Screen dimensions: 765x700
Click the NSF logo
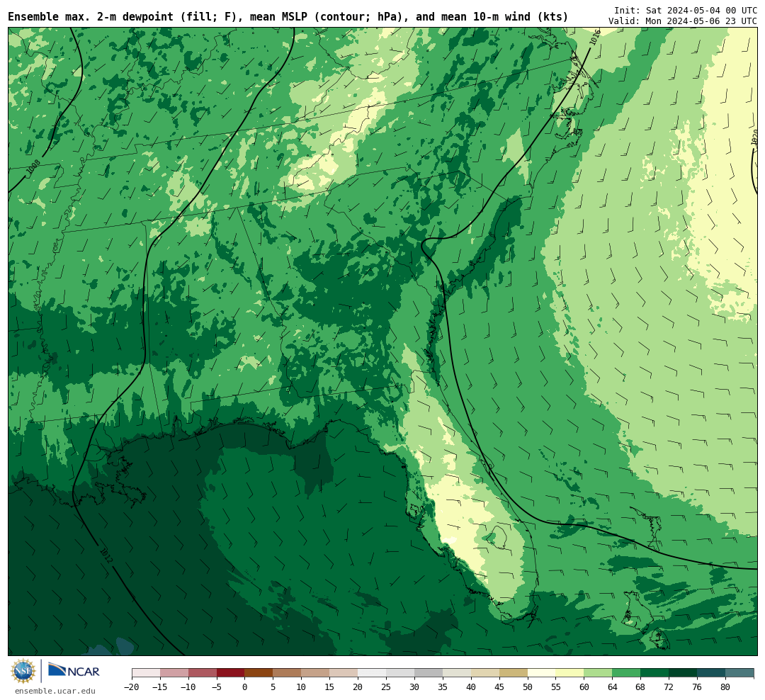pyautogui.click(x=23, y=671)
